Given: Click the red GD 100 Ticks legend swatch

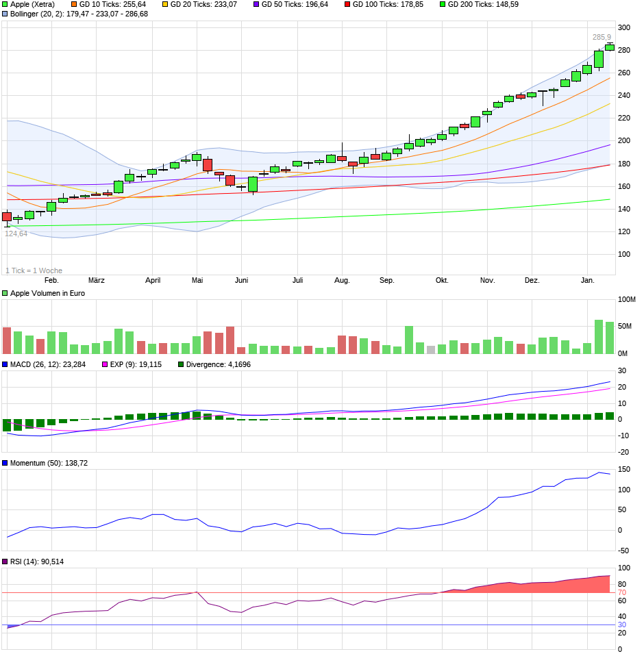Looking at the screenshot, I should pyautogui.click(x=347, y=5).
